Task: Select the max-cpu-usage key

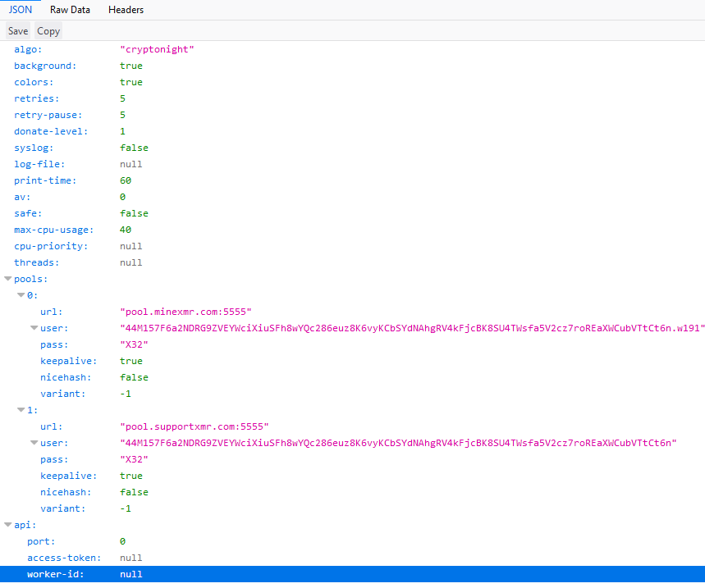Action: [54, 230]
